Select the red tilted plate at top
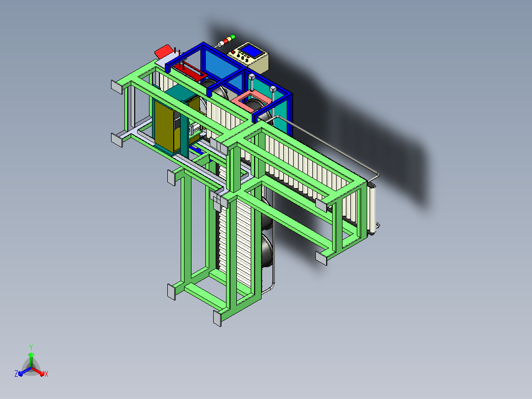The height and width of the screenshot is (399, 532). click(x=164, y=51)
